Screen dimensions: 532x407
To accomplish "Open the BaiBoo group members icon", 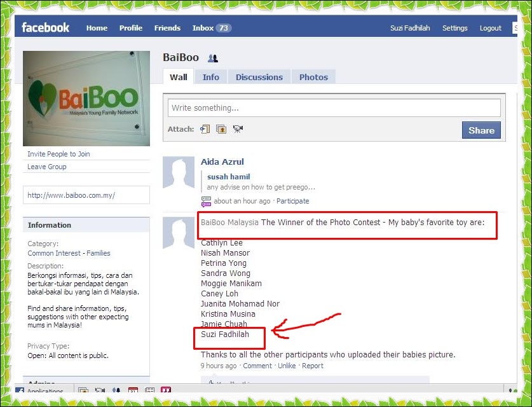I will pyautogui.click(x=213, y=59).
